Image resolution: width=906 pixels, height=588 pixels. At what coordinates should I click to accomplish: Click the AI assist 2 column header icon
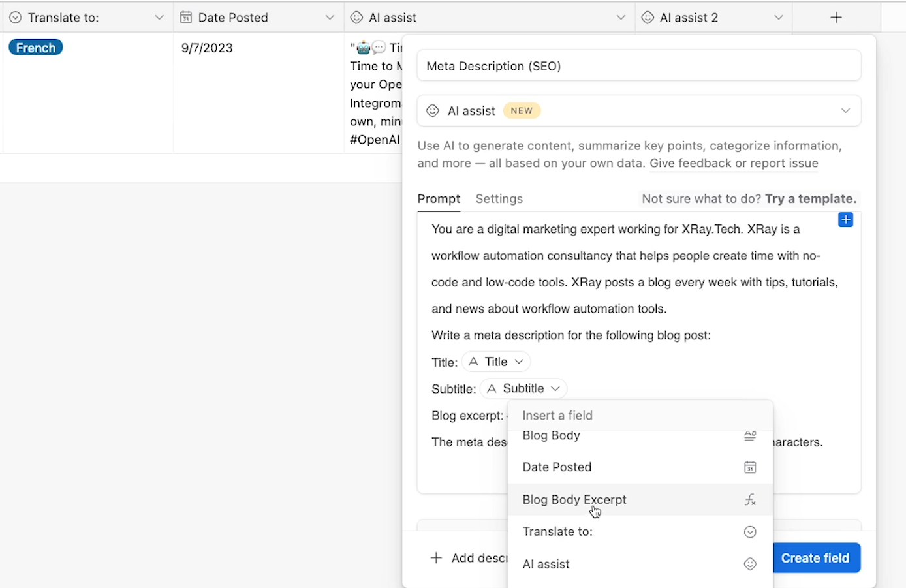pyautogui.click(x=648, y=18)
